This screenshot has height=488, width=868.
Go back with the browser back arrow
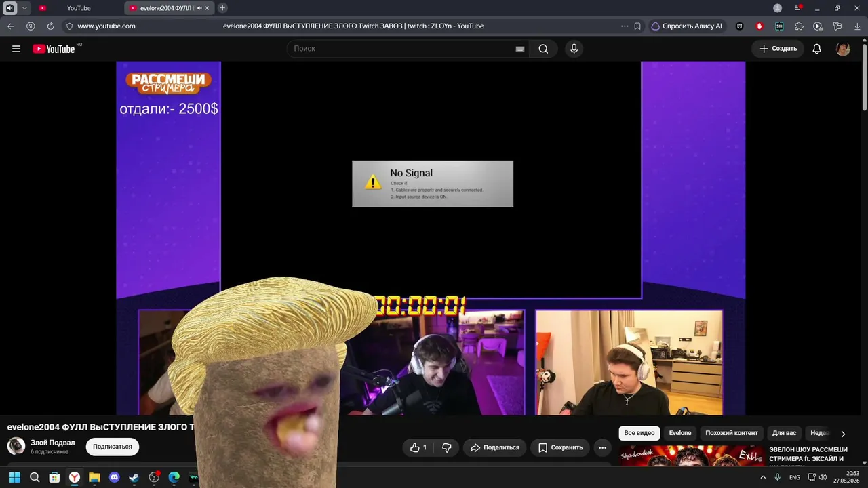point(11,26)
